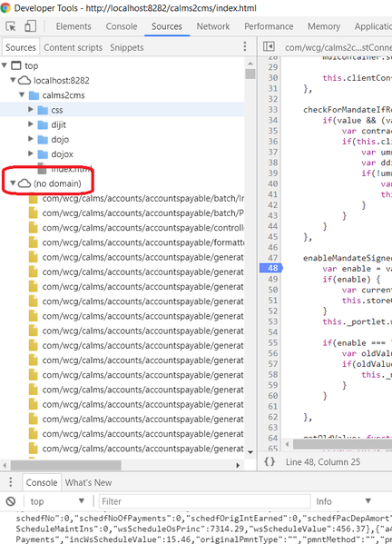Set a breakpoint on line 50
Screen dimensions: 392x544
tap(273, 290)
